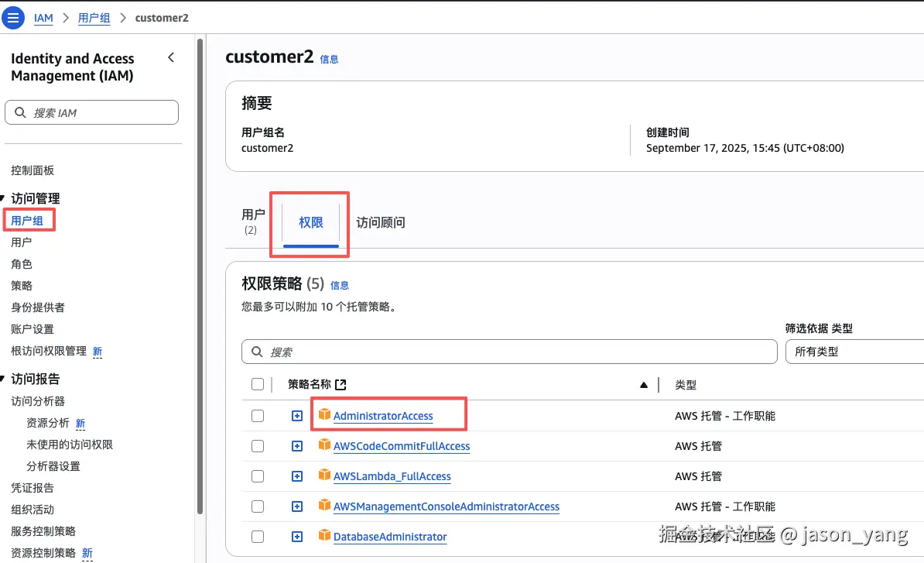Switch to the 用户 (2) tab
Viewport: 924px width, 563px height.
pyautogui.click(x=253, y=221)
